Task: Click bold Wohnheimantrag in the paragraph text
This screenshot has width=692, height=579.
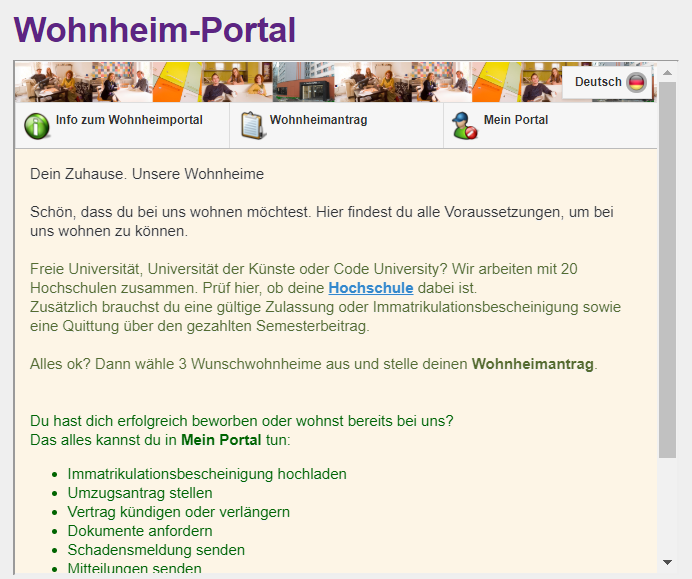Action: tap(532, 364)
